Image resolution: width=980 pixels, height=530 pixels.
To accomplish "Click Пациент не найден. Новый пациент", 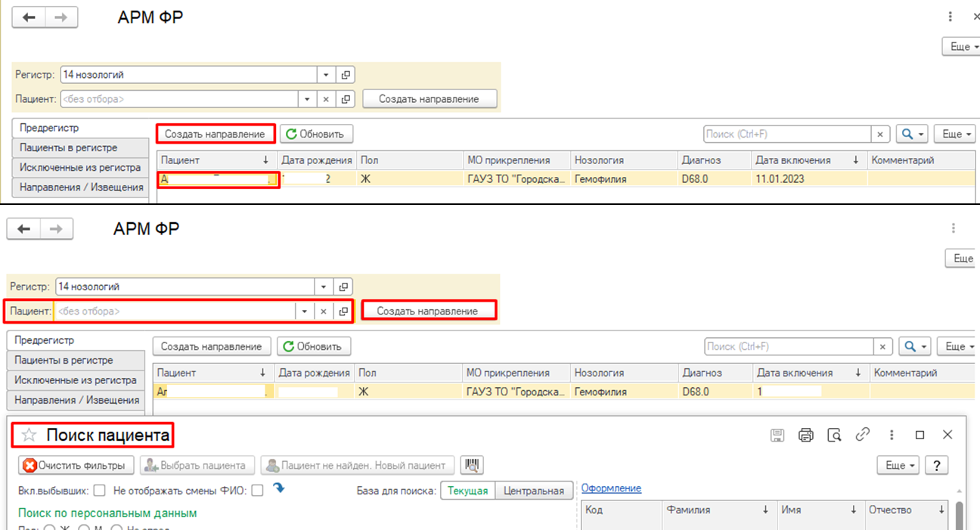I will coord(358,465).
